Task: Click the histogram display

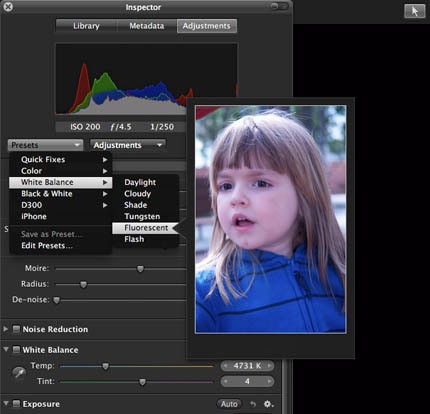Action: point(146,79)
